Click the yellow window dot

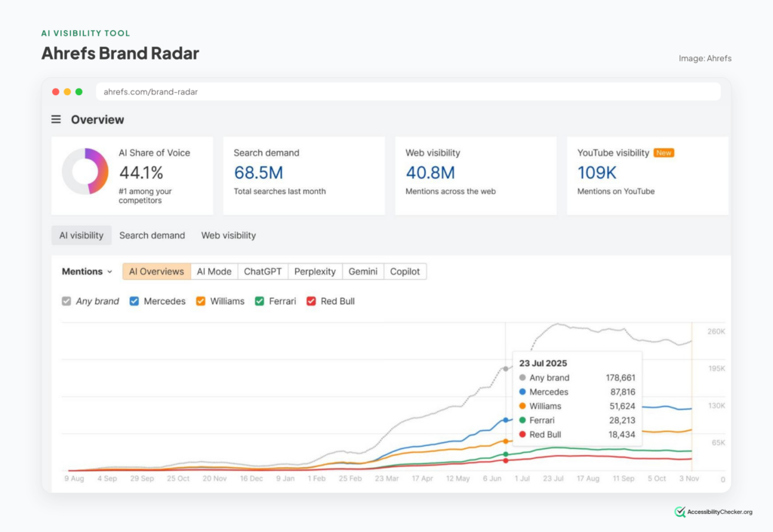[x=67, y=91]
